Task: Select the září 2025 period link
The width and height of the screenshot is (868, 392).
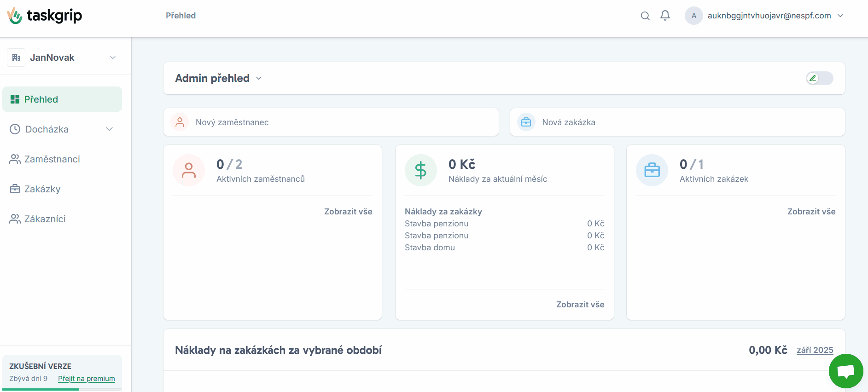Action: click(815, 350)
